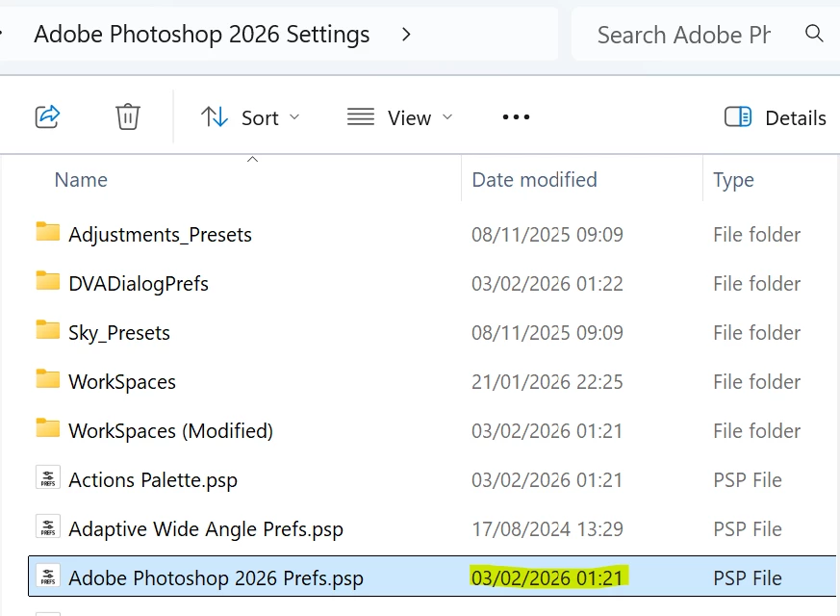This screenshot has width=840, height=616.
Task: Open the View dropdown menu
Action: 400,117
